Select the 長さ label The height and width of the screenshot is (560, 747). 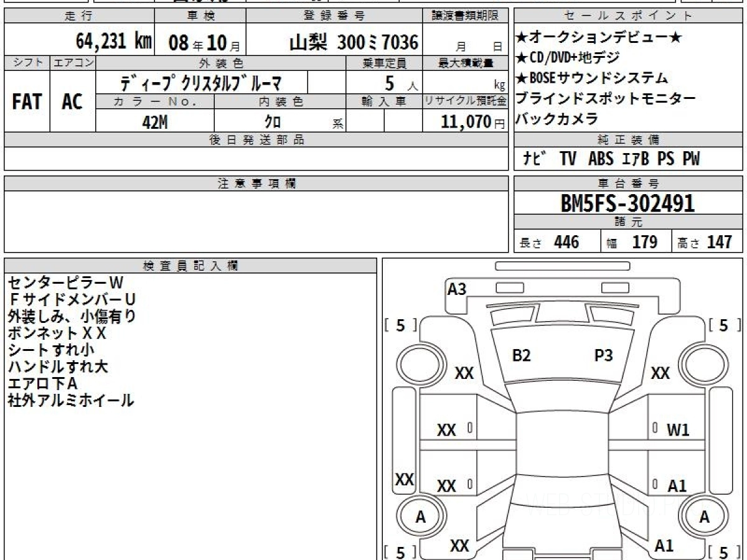pos(531,243)
